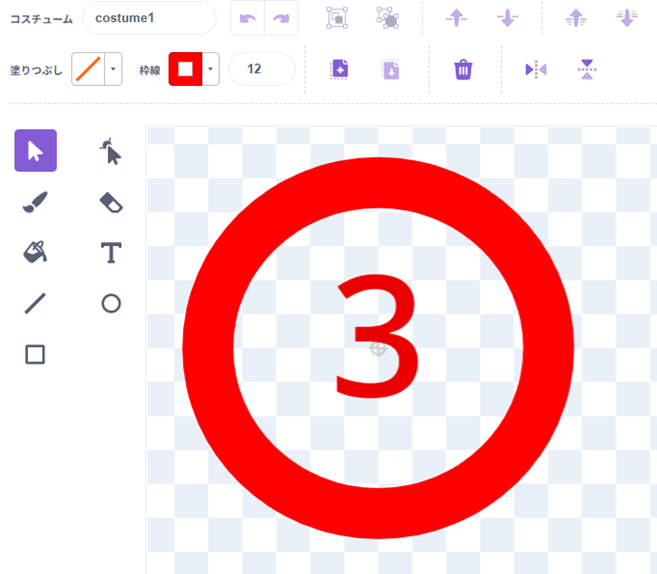Open the fill color dropdown arrow
657x574 pixels.
tap(113, 70)
